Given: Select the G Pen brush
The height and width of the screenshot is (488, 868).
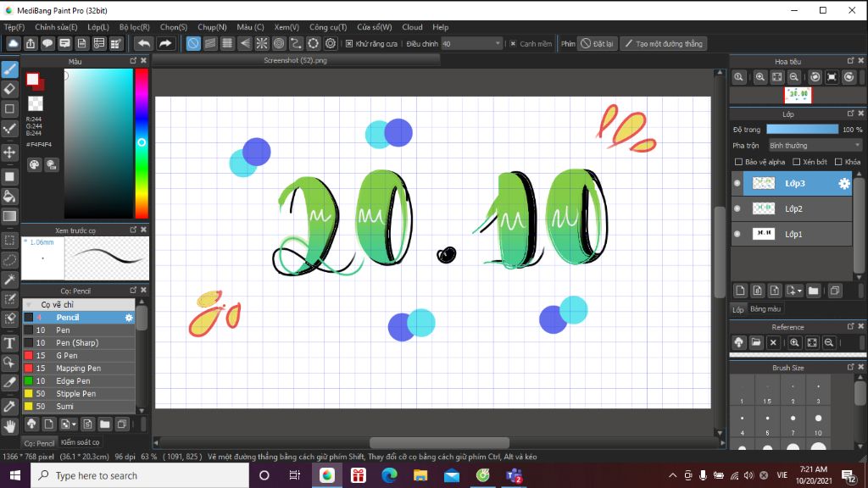Looking at the screenshot, I should pos(79,356).
